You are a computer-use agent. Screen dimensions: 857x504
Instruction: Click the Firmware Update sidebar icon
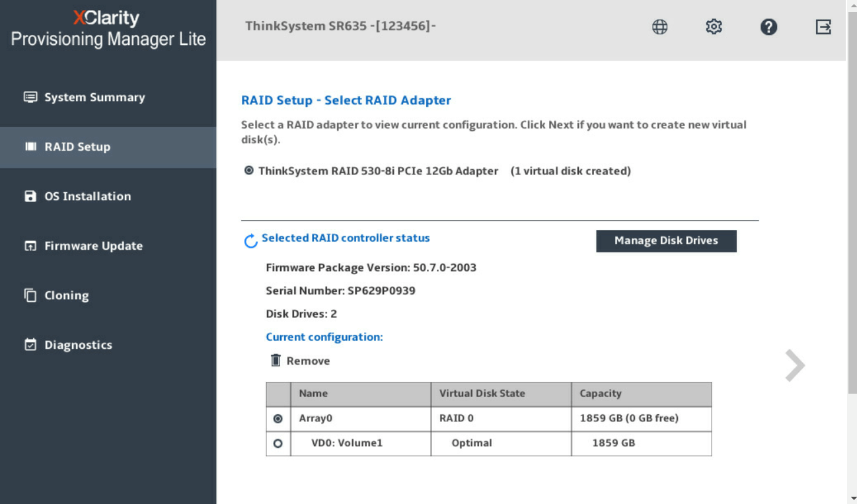coord(30,246)
